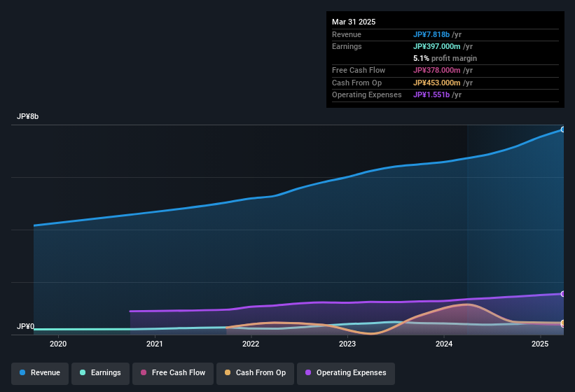Toggle the Operating Expenses legend button
The width and height of the screenshot is (575, 392).
pyautogui.click(x=346, y=373)
